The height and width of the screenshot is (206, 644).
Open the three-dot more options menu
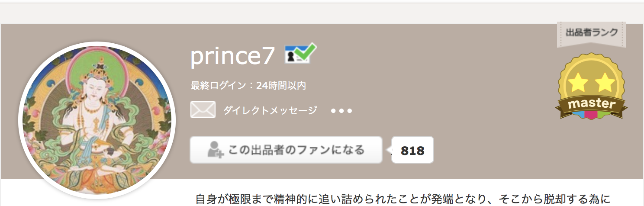(341, 111)
